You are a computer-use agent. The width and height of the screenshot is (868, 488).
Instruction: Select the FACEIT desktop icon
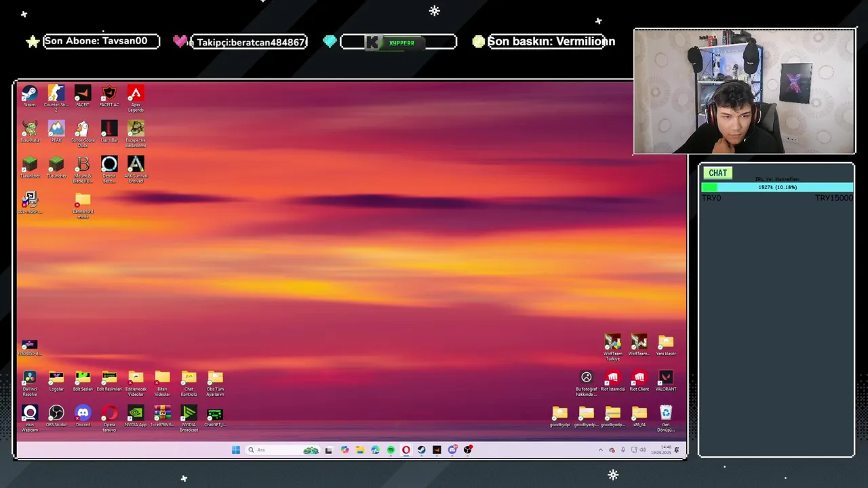(83, 96)
